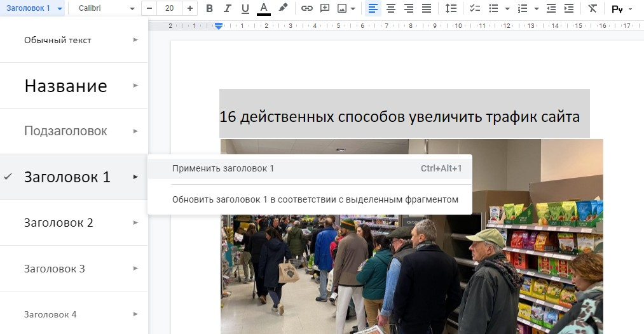Viewport: 644px width, 334px height.
Task: Clear formatting with the toolbar icon
Action: pos(593,9)
